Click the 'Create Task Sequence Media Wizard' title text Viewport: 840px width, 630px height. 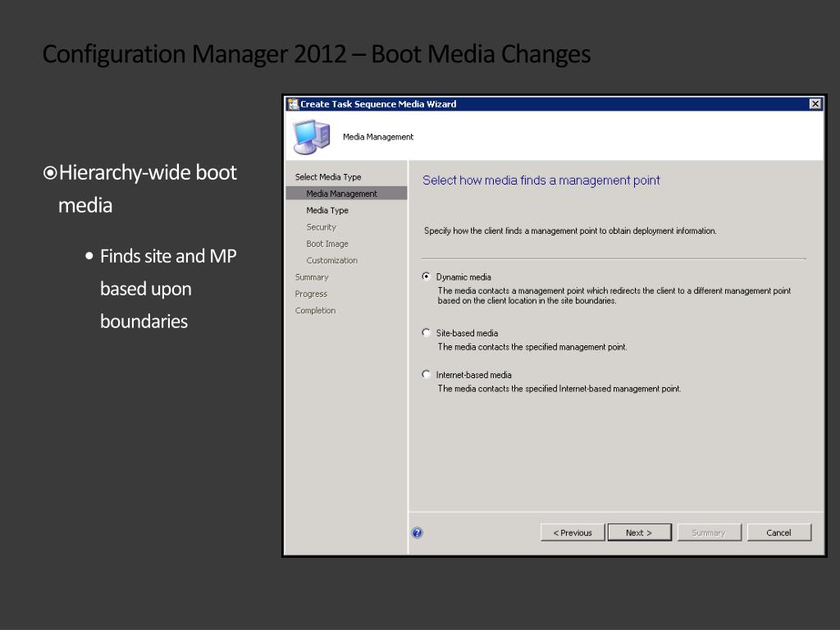[378, 104]
